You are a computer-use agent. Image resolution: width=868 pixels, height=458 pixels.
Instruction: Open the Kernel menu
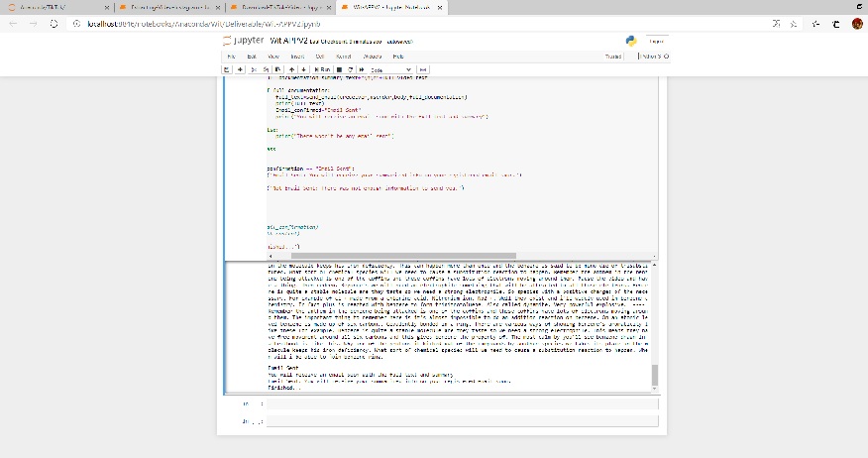(x=344, y=57)
